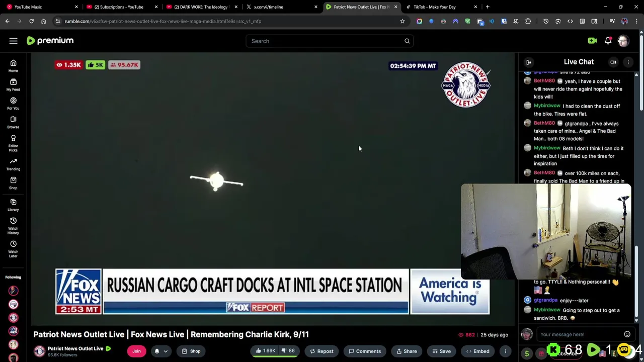Click the 1.35K live viewers badge

[68, 65]
